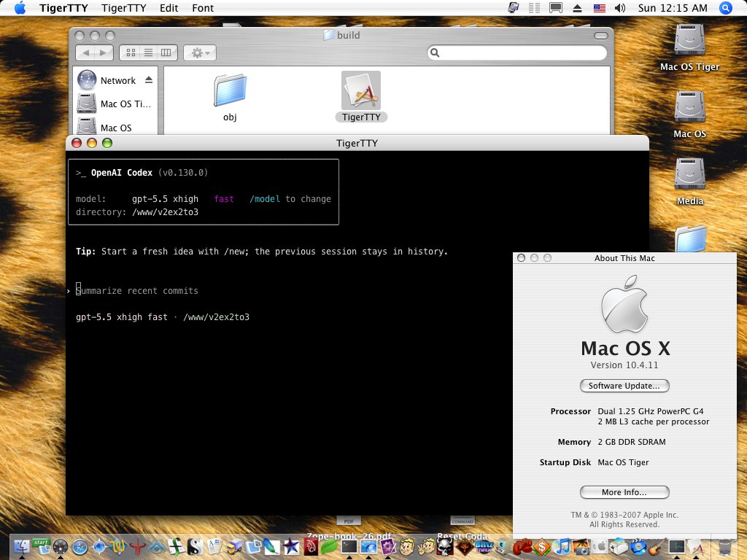Open Trash in the Dock

pos(724,548)
